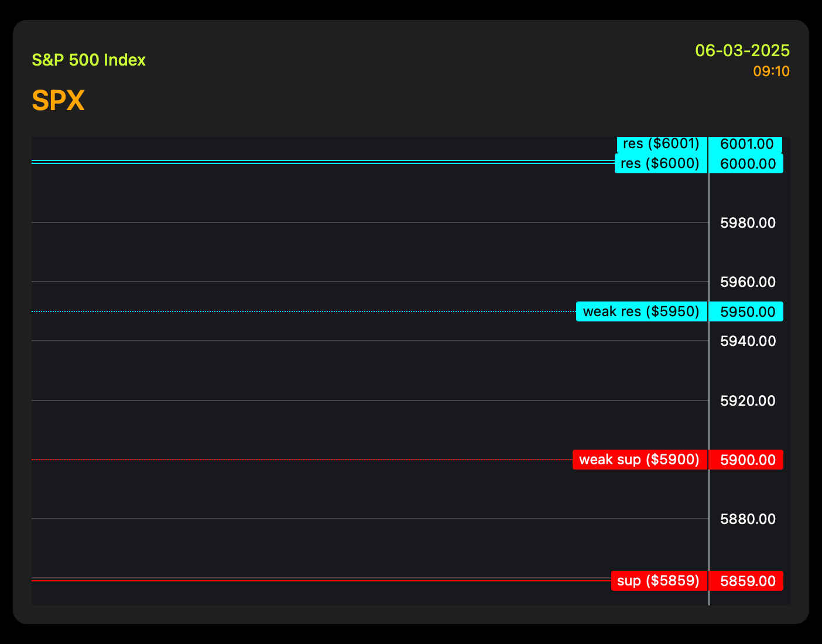This screenshot has height=644, width=822.
Task: Click the 5940.00 axis value
Action: [x=748, y=341]
